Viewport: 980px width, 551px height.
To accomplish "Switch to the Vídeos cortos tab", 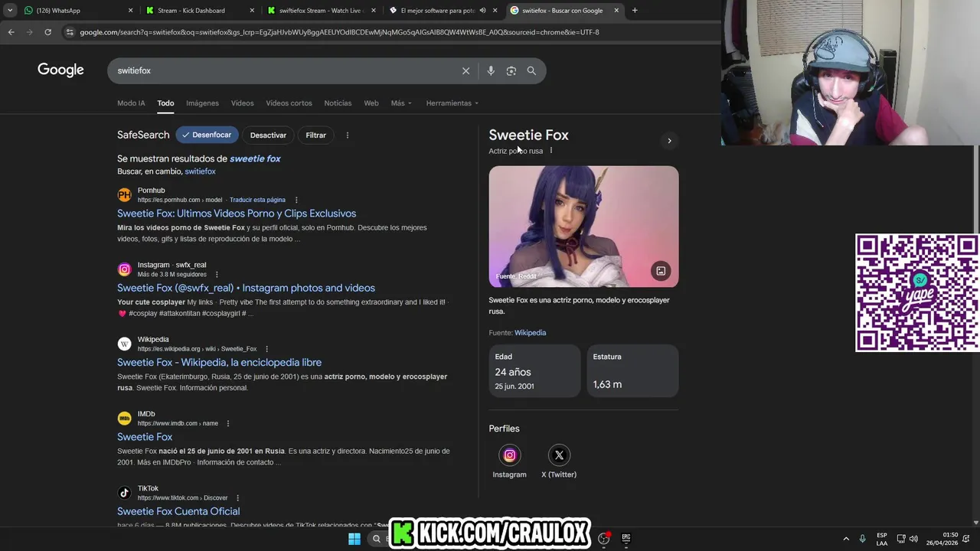I will click(x=289, y=103).
